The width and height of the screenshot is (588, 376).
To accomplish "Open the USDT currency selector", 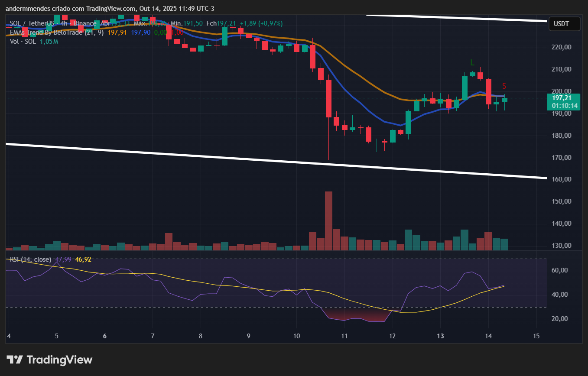I will pyautogui.click(x=564, y=24).
